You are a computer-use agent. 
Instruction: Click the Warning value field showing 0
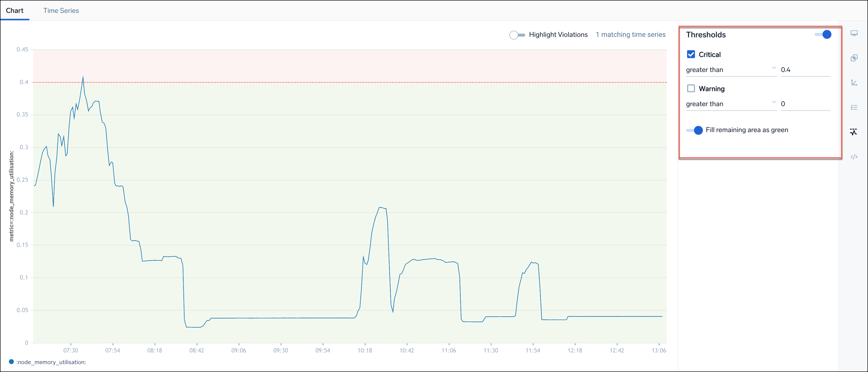coord(805,104)
